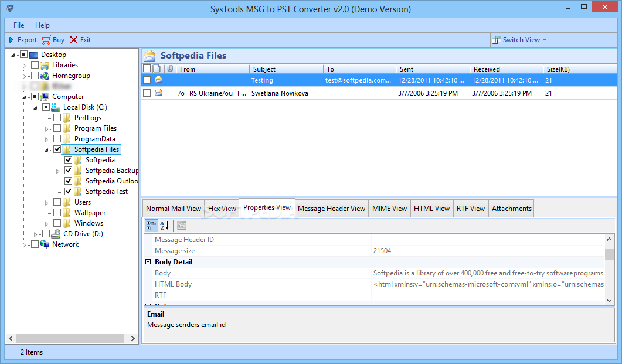
Task: Uncheck the Softpedia Backup folder checkbox
Action: [x=68, y=171]
